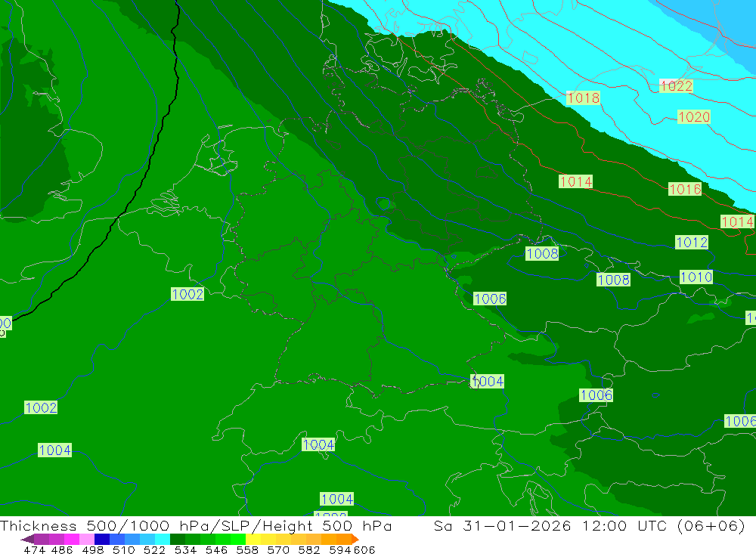The image size is (756, 554).
Task: Select the 1014 label beside the 1016 label
Action: pos(575,182)
